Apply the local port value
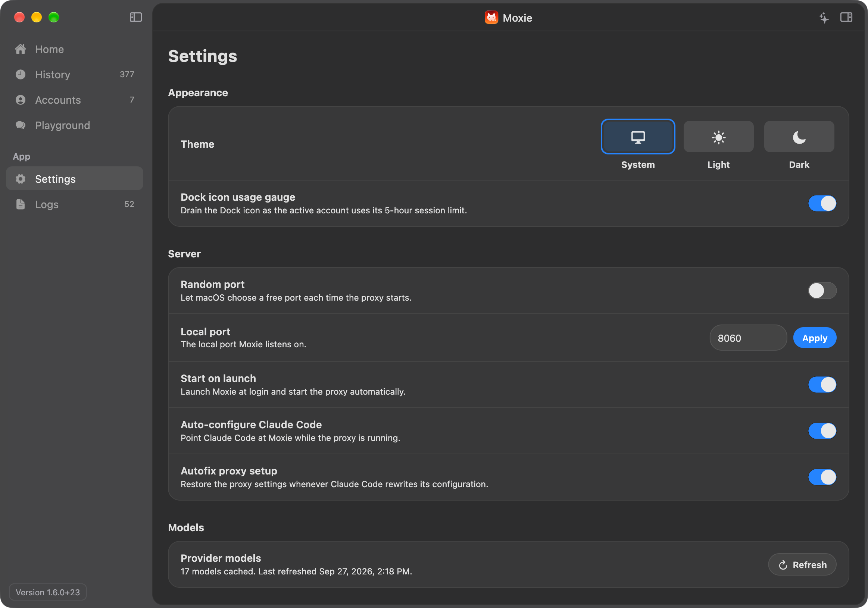 (x=814, y=338)
